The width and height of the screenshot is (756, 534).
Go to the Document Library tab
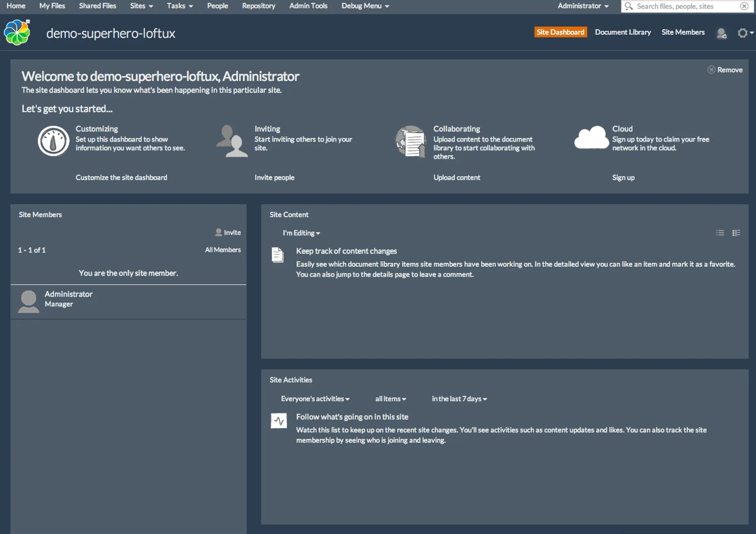(x=623, y=32)
